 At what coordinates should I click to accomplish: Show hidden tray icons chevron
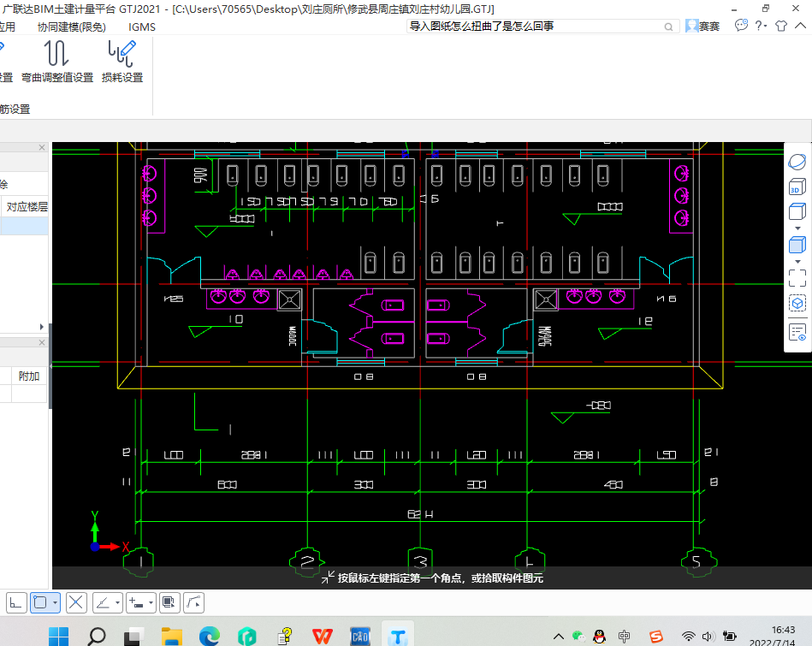pyautogui.click(x=558, y=636)
